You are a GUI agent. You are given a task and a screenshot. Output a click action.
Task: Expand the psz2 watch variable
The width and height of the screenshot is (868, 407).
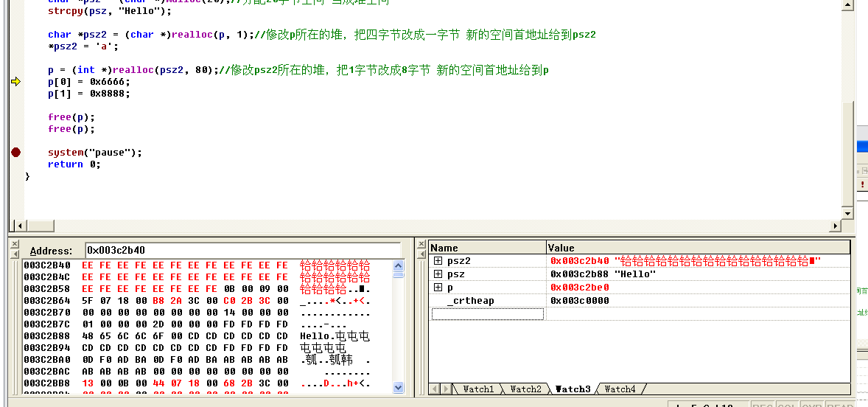click(x=438, y=260)
